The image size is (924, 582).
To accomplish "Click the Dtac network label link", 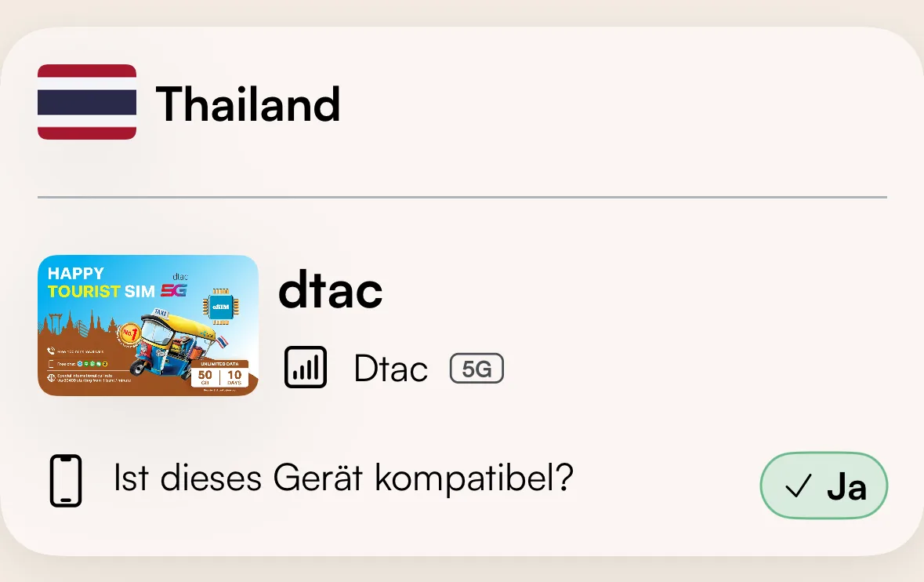I will coord(390,367).
